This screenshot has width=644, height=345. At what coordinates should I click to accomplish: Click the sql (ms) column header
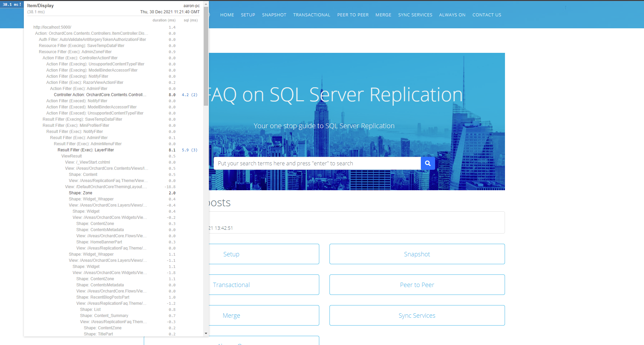click(x=190, y=20)
